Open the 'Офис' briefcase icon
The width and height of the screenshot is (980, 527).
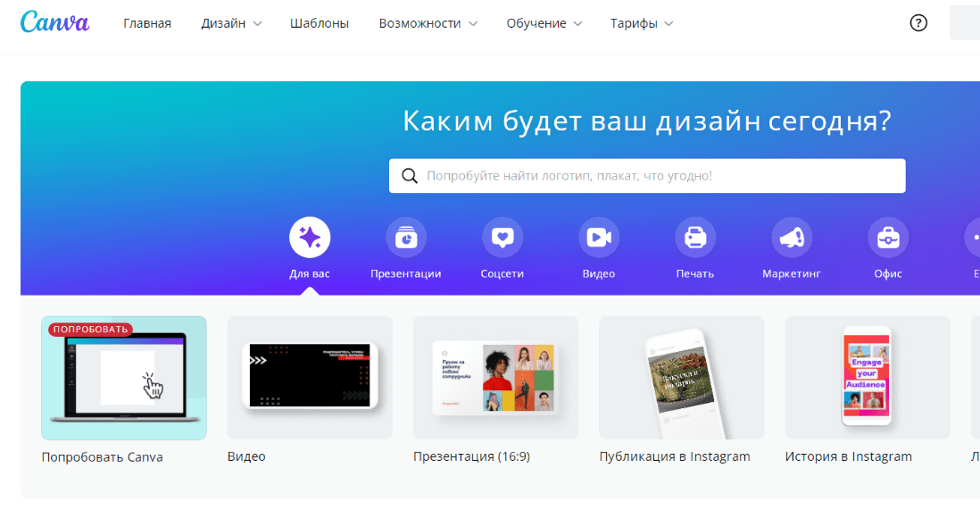point(888,238)
